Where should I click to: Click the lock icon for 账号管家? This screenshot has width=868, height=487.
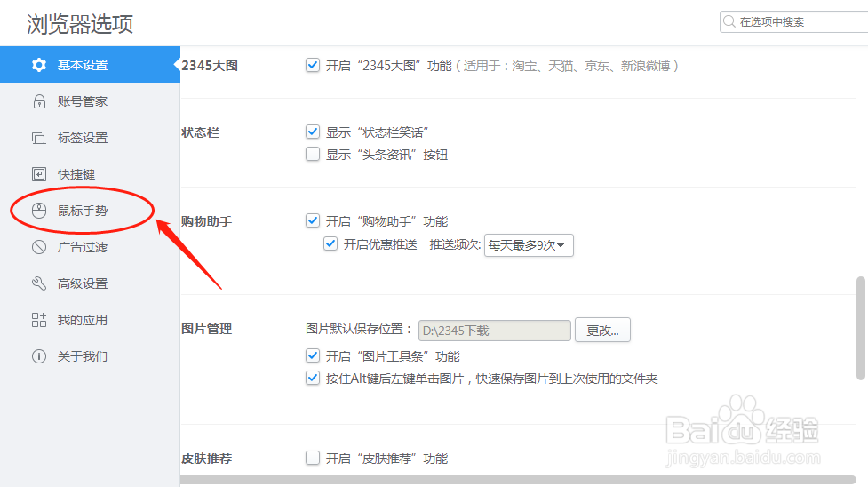39,101
